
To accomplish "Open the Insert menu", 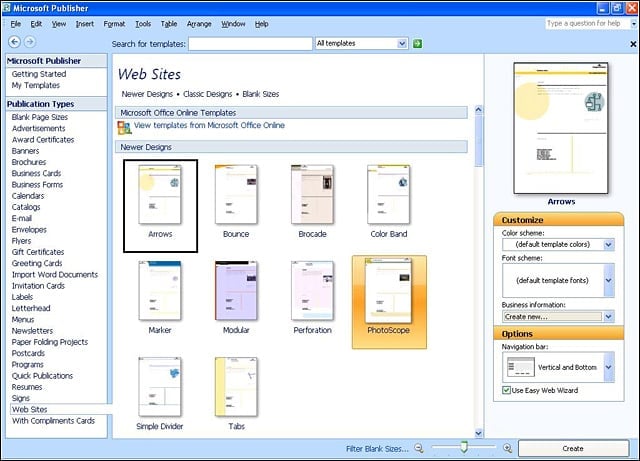I will pos(84,24).
